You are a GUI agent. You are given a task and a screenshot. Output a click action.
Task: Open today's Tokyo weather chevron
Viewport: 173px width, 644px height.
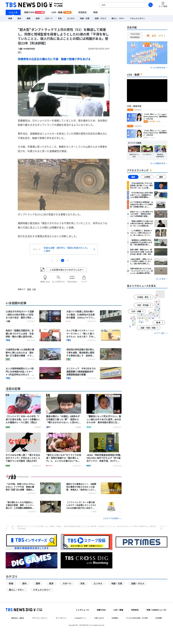click(x=164, y=36)
